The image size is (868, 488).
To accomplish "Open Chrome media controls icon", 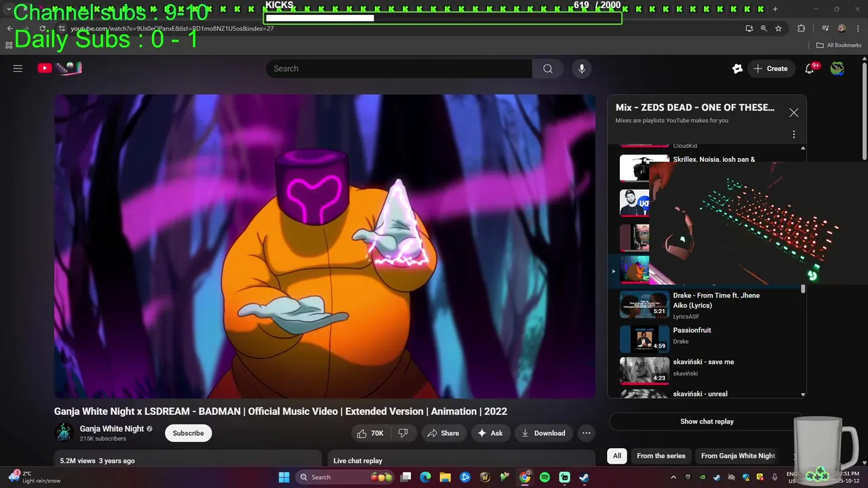I will click(825, 28).
